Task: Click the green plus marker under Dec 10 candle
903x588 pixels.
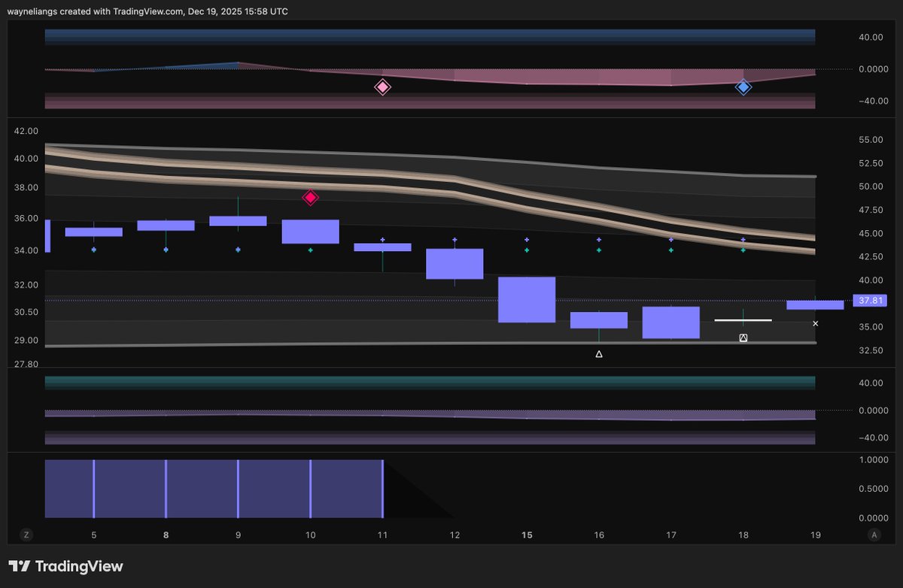Action: coord(310,249)
